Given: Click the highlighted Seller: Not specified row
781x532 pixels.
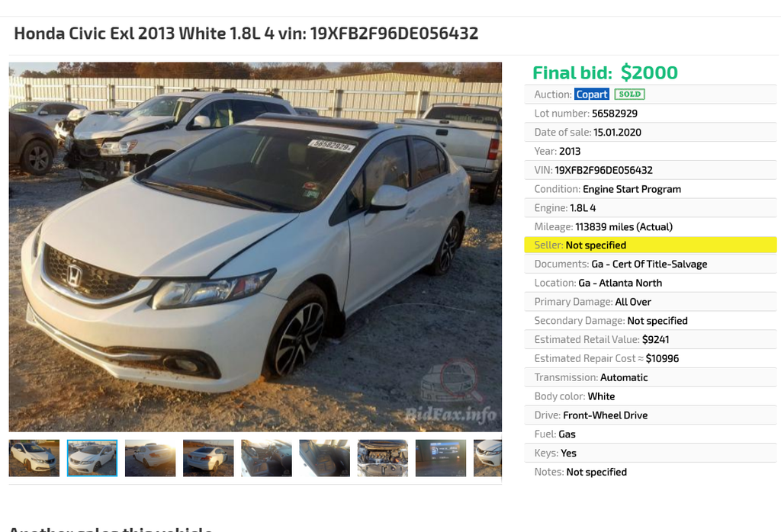Looking at the screenshot, I should click(x=651, y=245).
